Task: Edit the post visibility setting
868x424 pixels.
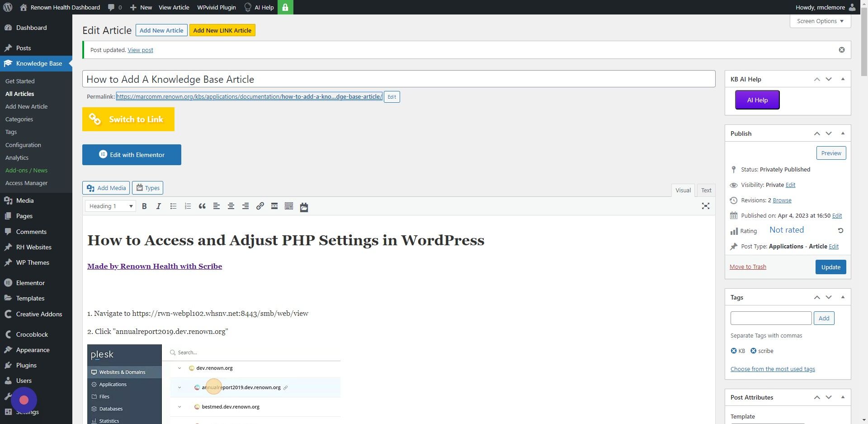Action: click(790, 185)
